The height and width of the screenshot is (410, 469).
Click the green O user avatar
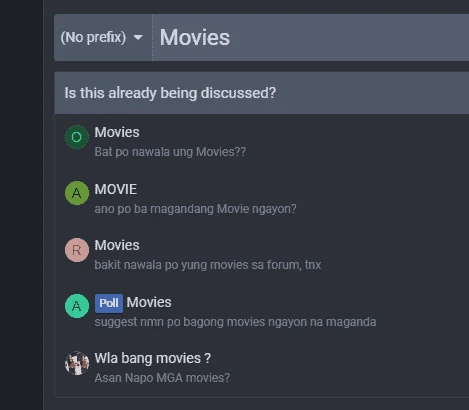[x=77, y=137]
